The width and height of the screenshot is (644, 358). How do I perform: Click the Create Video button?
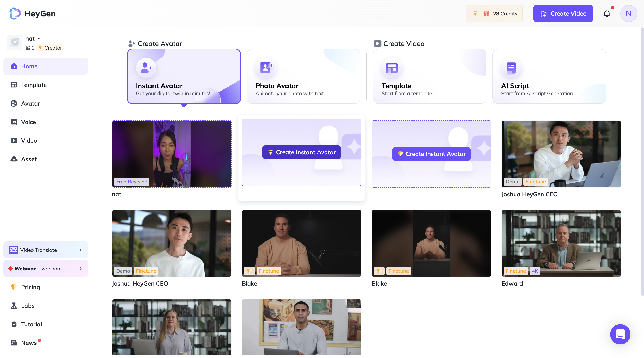[x=563, y=14]
